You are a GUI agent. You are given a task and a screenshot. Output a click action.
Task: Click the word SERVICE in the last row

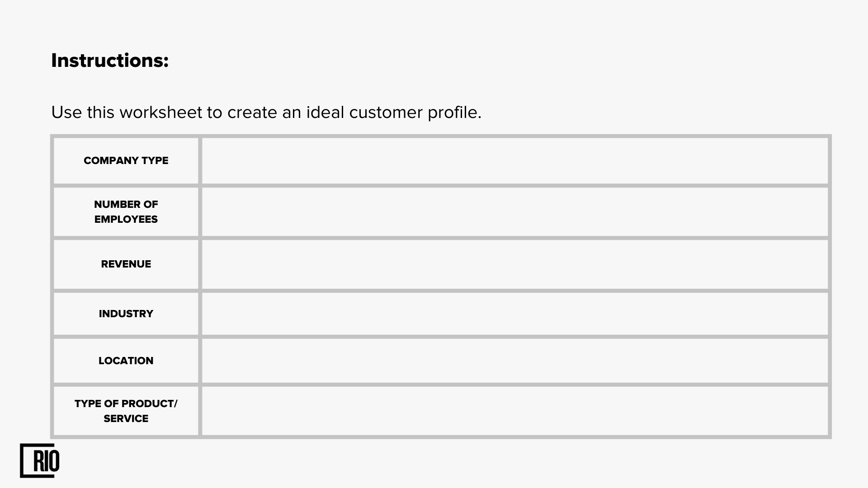click(x=126, y=419)
